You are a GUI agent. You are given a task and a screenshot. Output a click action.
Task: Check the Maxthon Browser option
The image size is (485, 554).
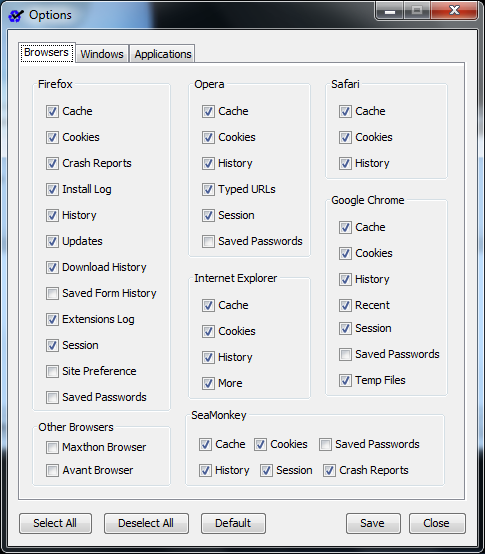point(52,447)
